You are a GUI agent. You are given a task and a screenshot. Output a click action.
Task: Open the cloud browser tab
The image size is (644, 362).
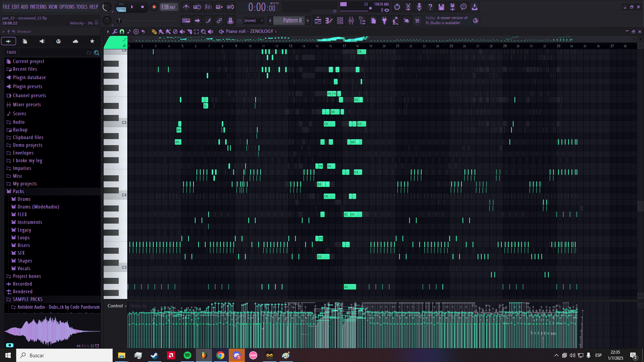75,41
